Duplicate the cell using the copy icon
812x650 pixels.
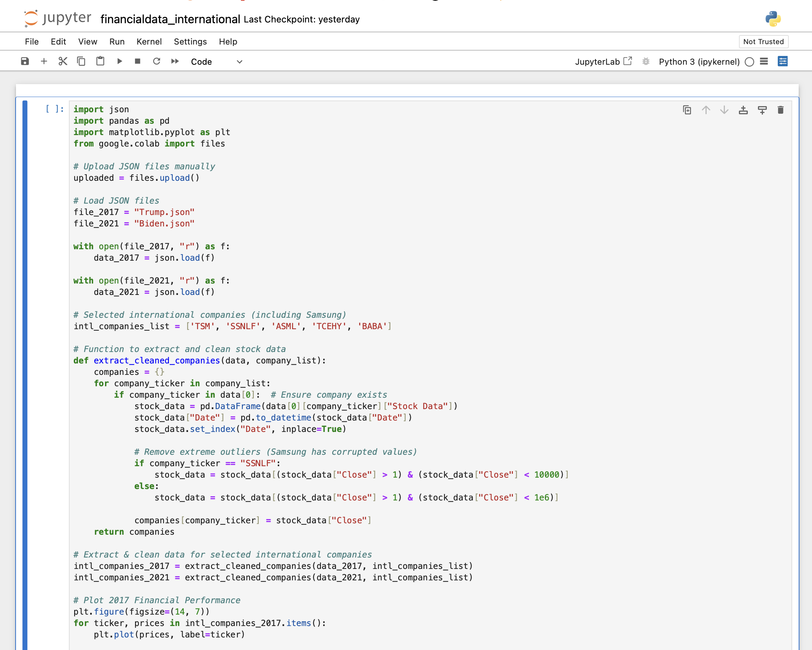pyautogui.click(x=687, y=110)
